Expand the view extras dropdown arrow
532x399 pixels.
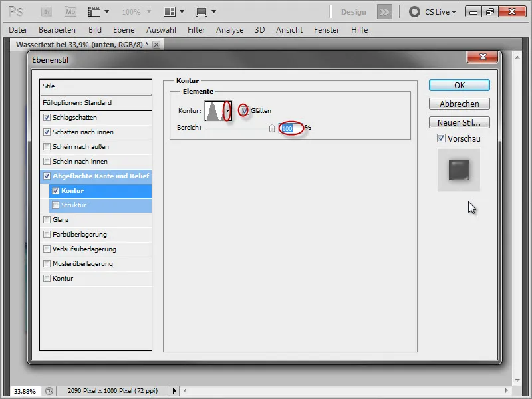[x=107, y=12]
